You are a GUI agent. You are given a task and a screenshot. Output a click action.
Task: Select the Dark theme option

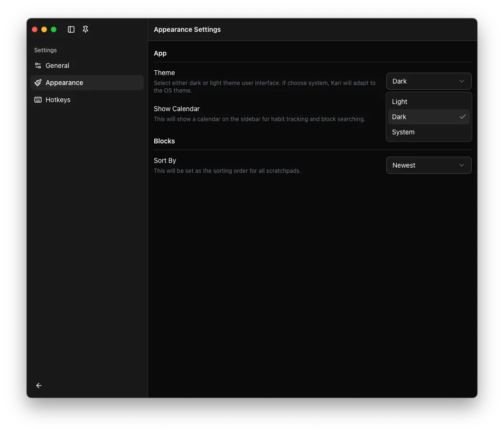click(x=399, y=117)
